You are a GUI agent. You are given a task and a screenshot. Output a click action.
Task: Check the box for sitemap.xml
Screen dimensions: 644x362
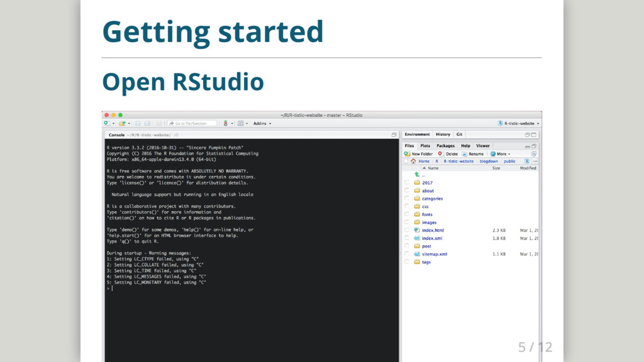(x=407, y=254)
